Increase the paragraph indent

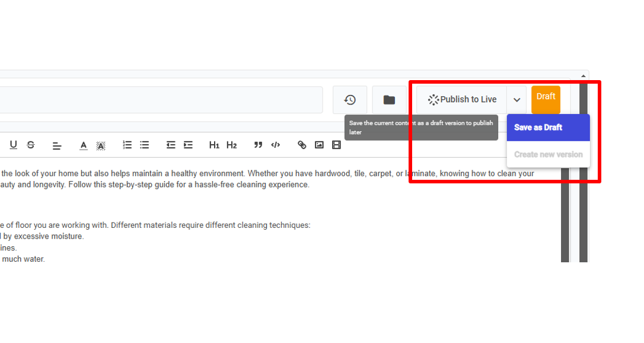point(188,145)
